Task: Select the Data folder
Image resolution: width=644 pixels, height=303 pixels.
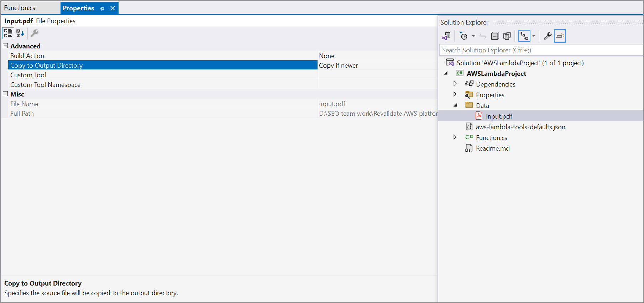Action: (482, 106)
